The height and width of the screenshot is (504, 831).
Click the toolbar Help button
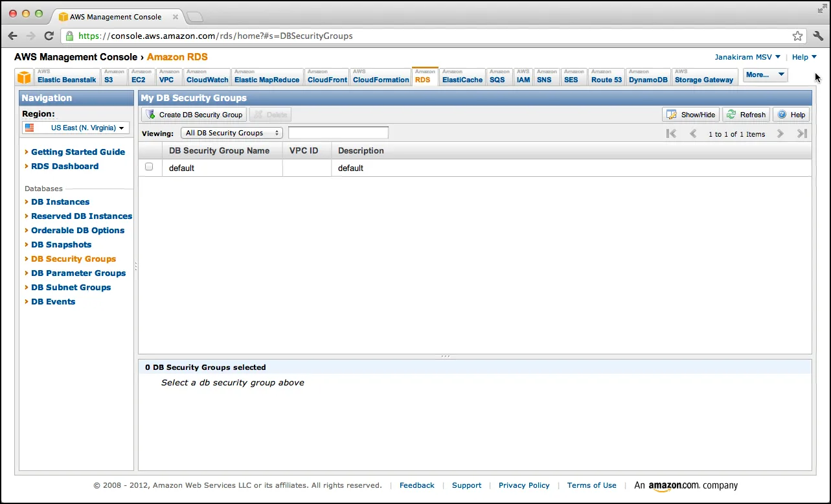tap(791, 115)
